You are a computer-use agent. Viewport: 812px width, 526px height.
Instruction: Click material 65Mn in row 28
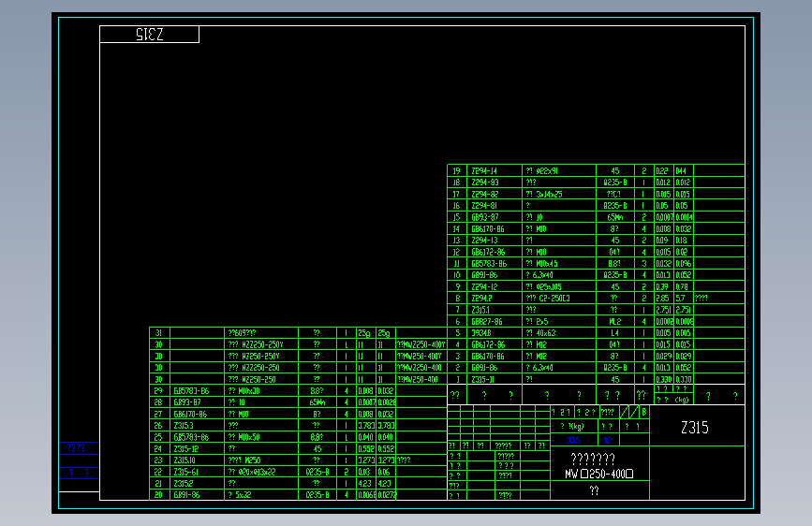point(317,402)
